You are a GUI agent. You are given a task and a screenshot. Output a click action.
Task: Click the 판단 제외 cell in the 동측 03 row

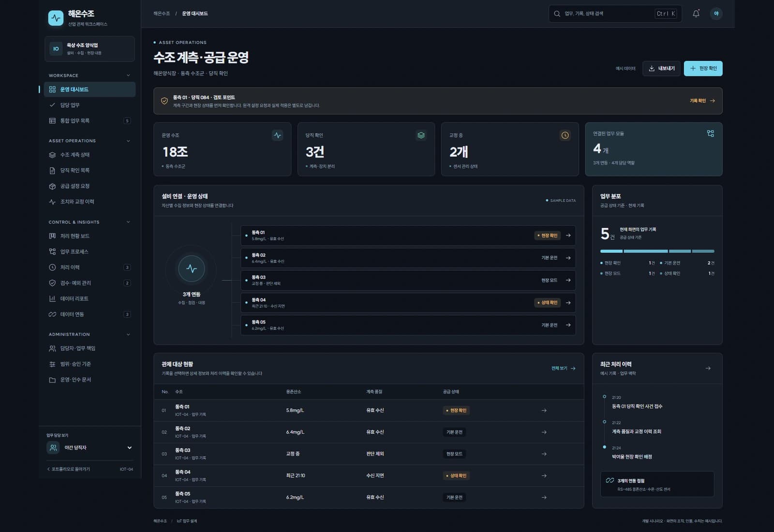click(x=375, y=454)
